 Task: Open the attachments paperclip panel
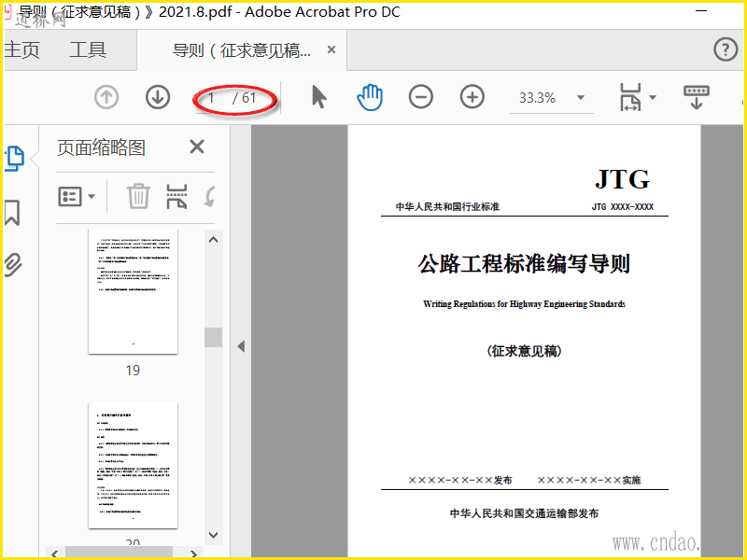click(13, 265)
